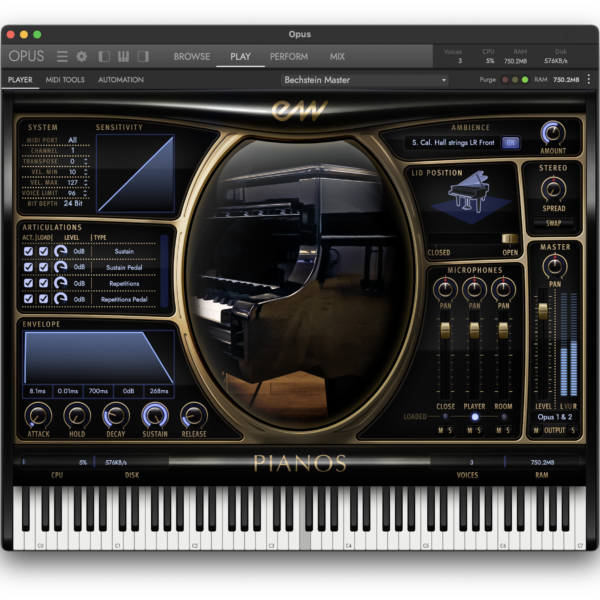Open the settings gear in toolbar
Viewport: 600px width, 600px height.
click(x=82, y=57)
